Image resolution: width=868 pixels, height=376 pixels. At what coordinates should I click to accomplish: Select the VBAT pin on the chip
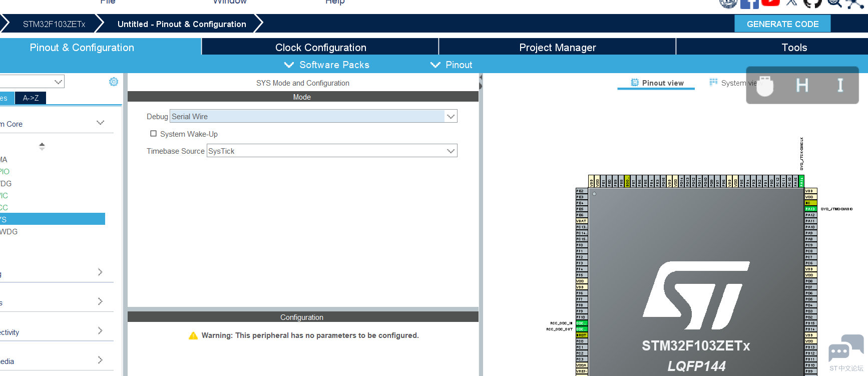582,221
